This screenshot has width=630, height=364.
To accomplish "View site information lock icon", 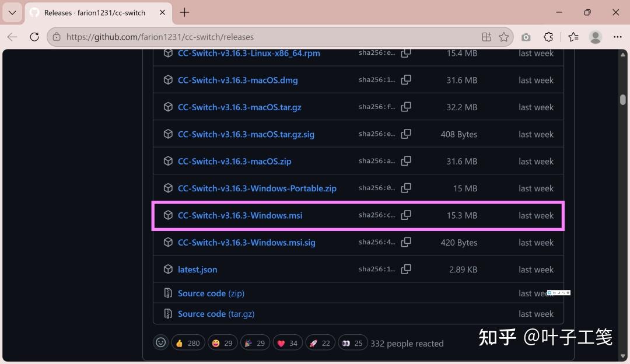I will [57, 37].
